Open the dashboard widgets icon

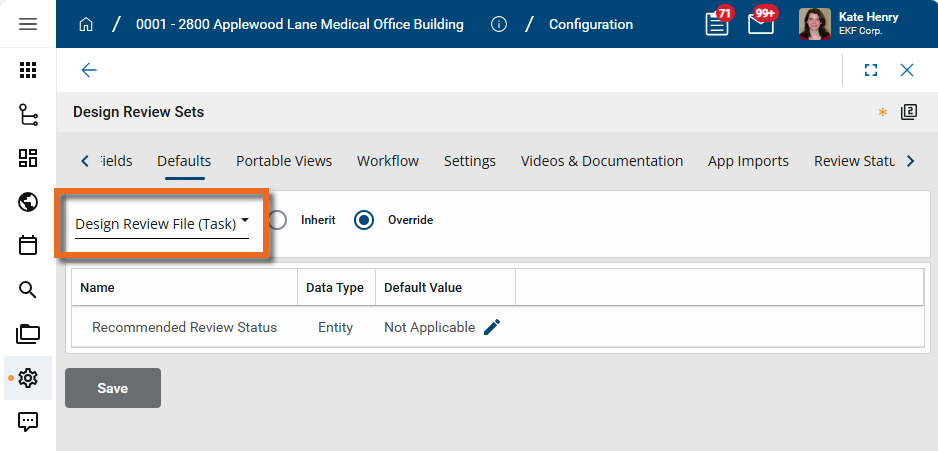(x=28, y=158)
